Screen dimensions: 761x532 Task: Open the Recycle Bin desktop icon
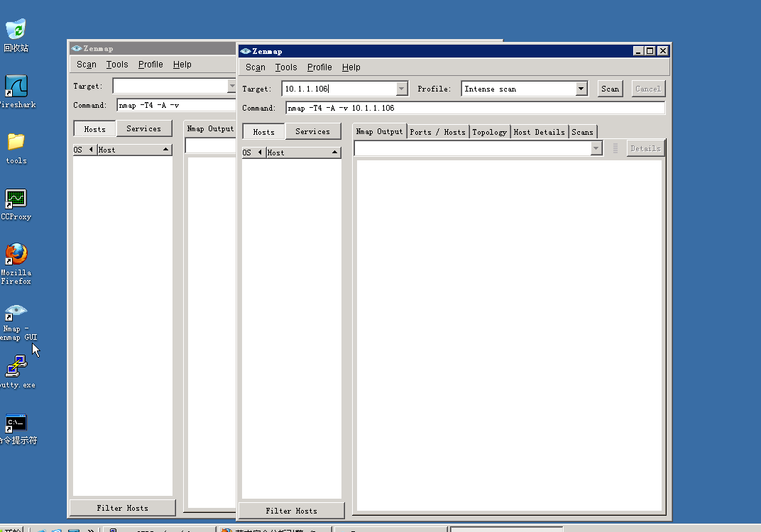pos(16,35)
